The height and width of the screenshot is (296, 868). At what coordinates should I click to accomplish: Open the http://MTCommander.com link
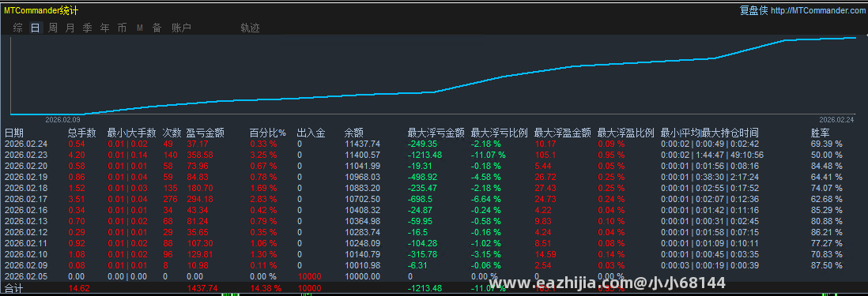pos(817,10)
